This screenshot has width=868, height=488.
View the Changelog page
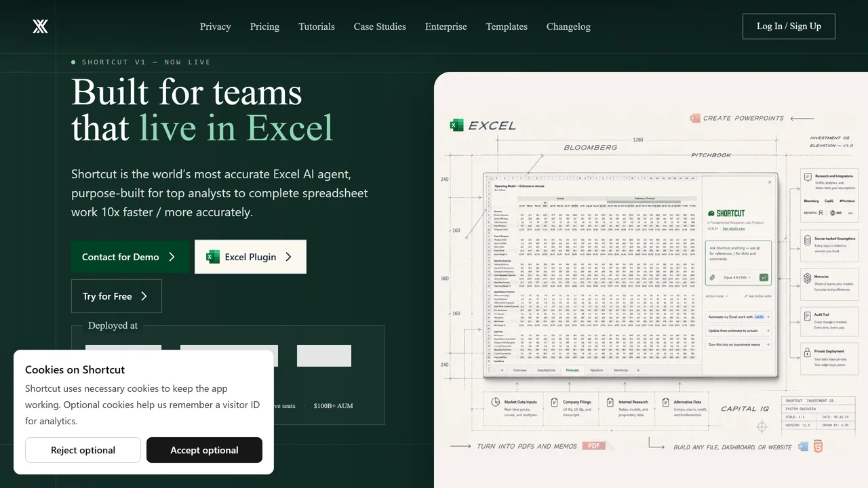(x=568, y=26)
